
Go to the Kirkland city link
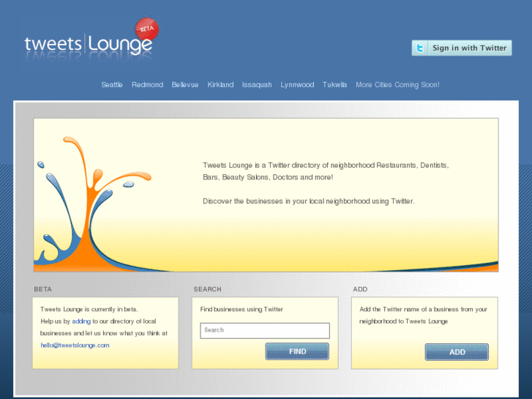coord(220,84)
